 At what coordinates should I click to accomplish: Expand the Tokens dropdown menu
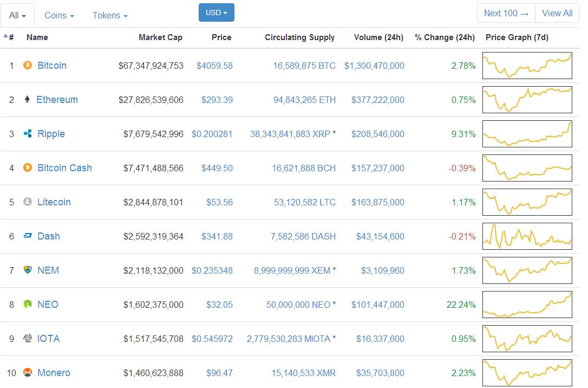pyautogui.click(x=110, y=15)
